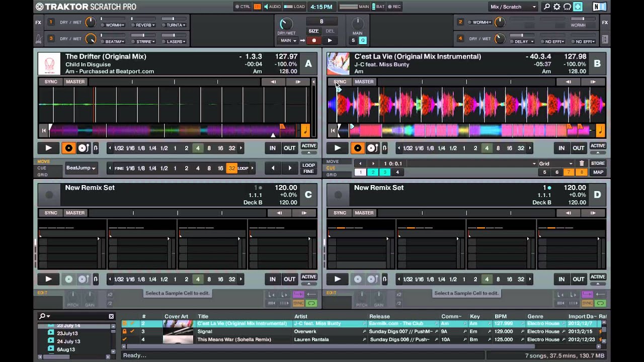This screenshot has height=362, width=644.
Task: Skip to track start on Deck B
Action: [x=333, y=131]
